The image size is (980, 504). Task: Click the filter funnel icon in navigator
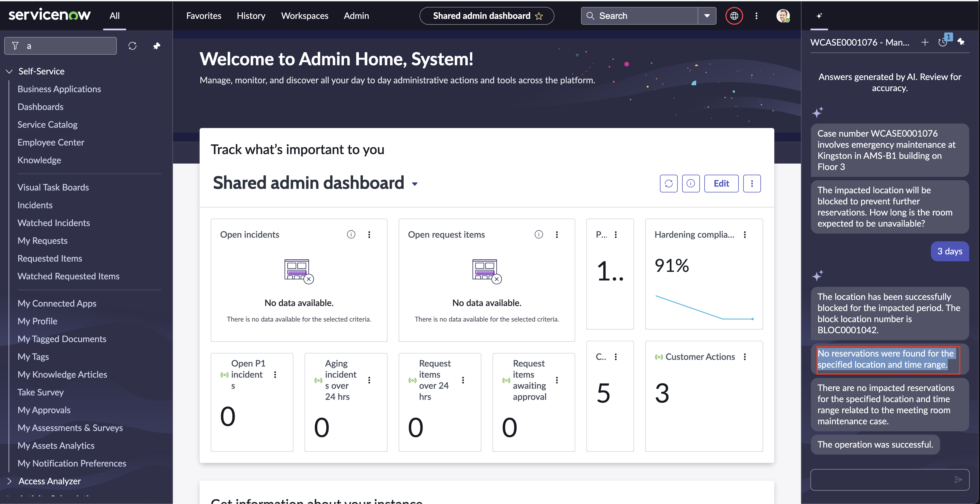[x=15, y=46]
